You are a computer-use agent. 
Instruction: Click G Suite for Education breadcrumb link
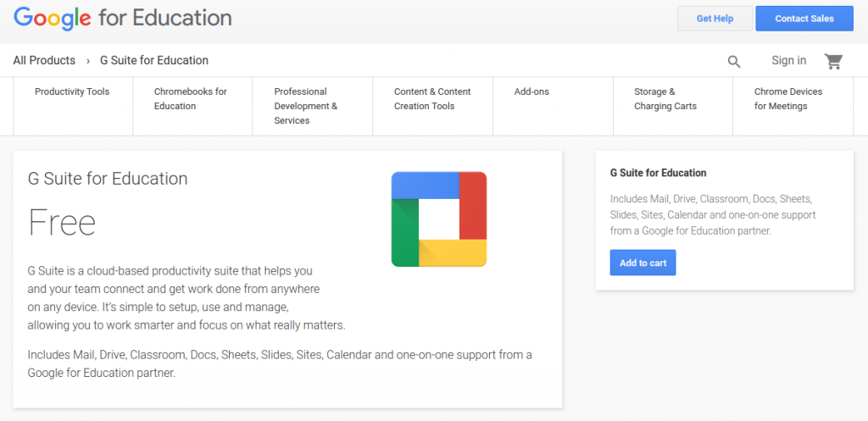coord(154,60)
